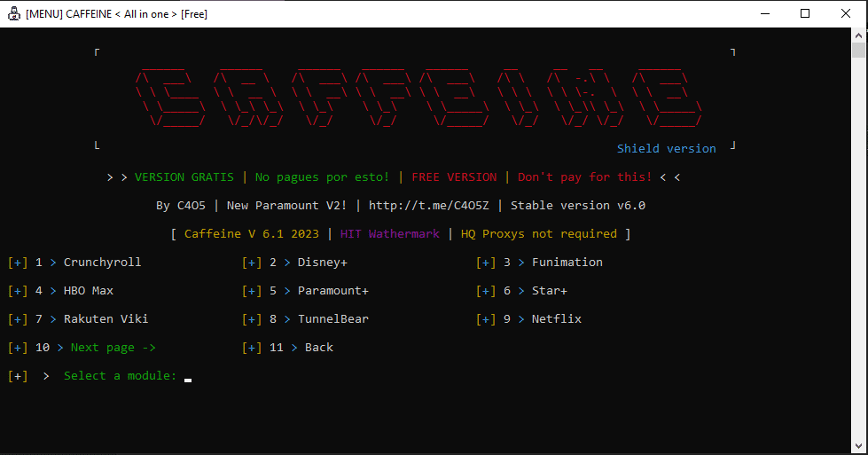Click the http://t.me/C4O5Z link text

click(x=429, y=206)
